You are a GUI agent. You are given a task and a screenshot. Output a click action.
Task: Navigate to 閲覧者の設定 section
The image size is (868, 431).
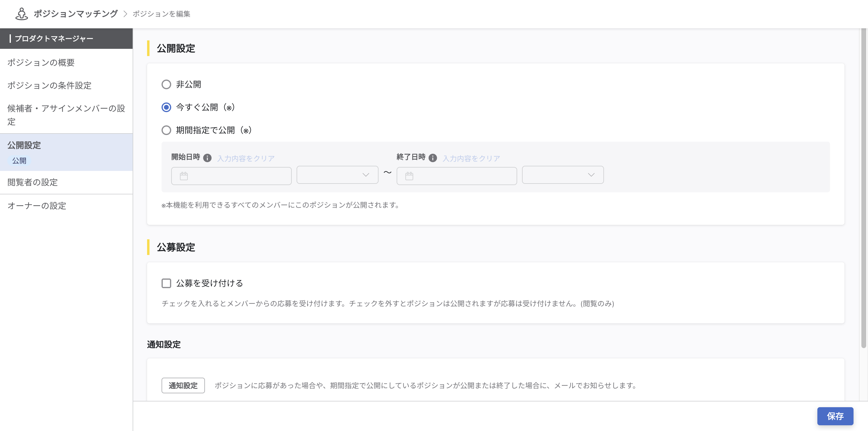[32, 182]
